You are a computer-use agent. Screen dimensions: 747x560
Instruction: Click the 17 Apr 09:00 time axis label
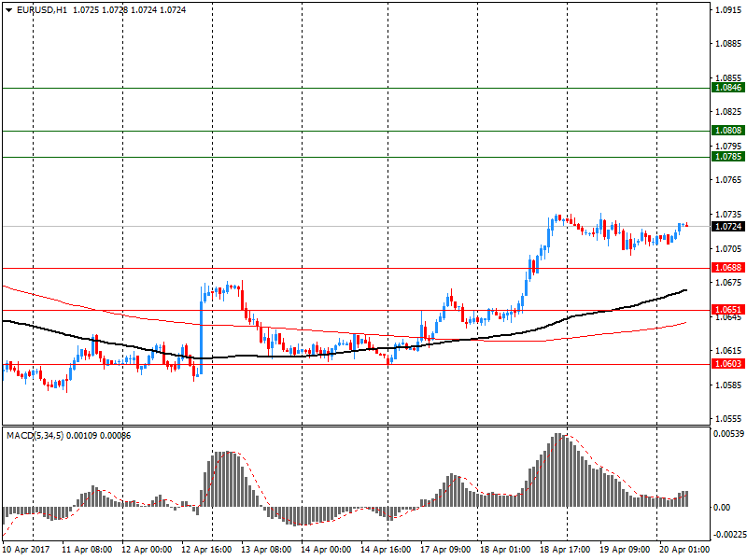point(445,550)
